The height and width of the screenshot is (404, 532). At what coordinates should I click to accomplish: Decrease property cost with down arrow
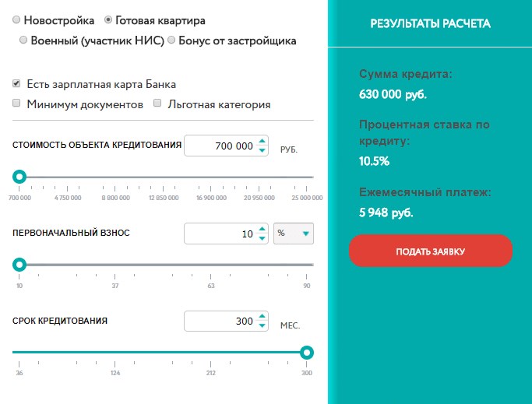[262, 150]
